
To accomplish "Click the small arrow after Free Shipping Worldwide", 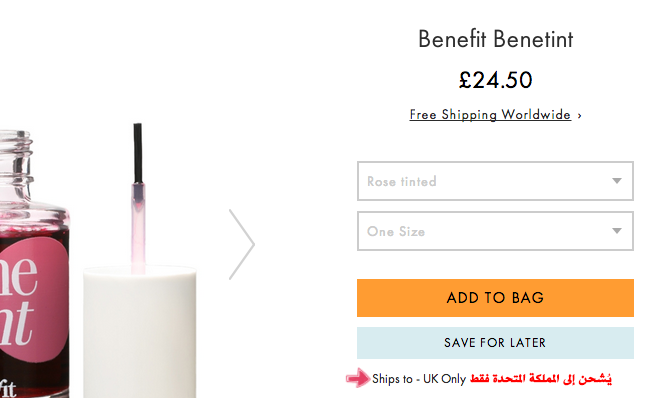I will 580,116.
